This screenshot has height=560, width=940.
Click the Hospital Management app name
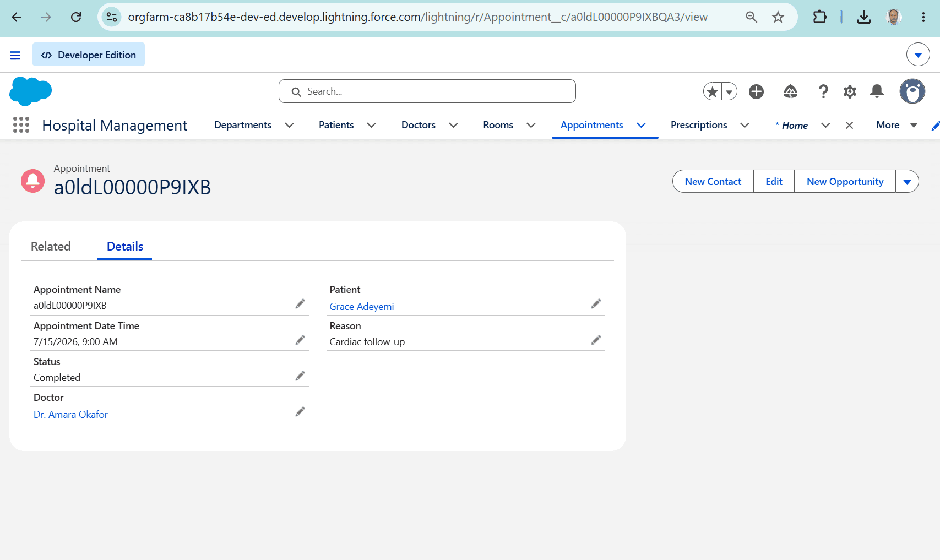click(115, 126)
